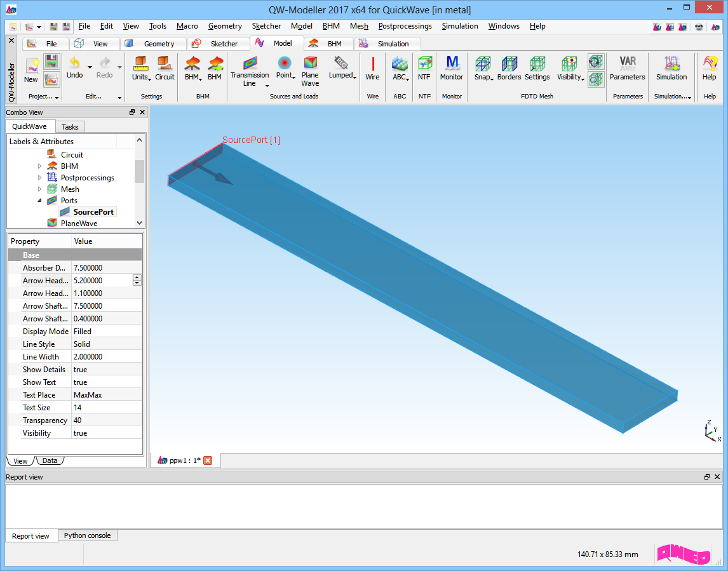The image size is (728, 571).
Task: Add a Plane Wave source
Action: (310, 71)
